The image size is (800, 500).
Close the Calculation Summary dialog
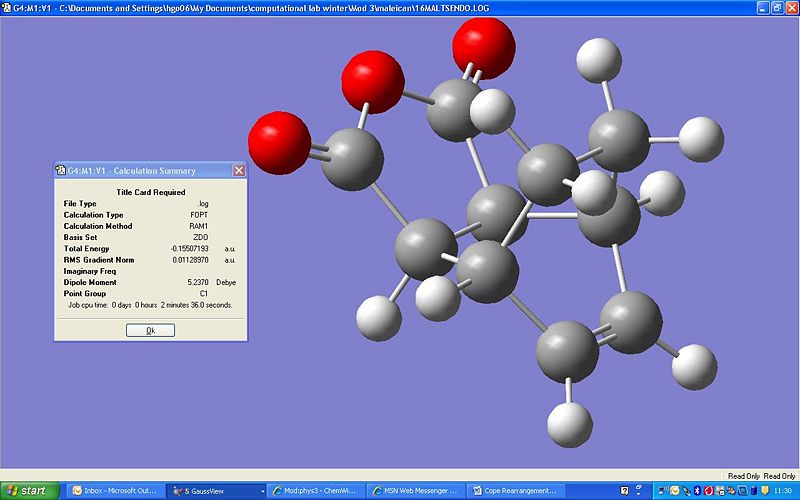(x=239, y=170)
